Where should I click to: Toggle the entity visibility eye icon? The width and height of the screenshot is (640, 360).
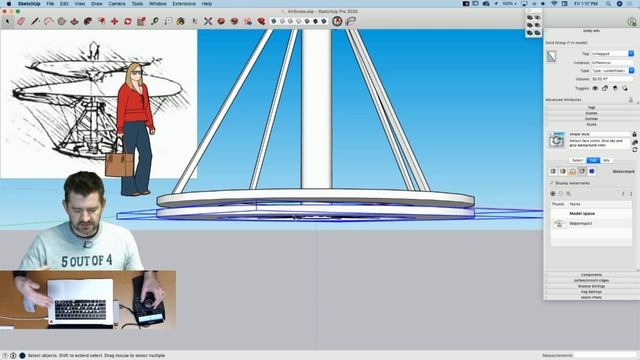point(595,88)
